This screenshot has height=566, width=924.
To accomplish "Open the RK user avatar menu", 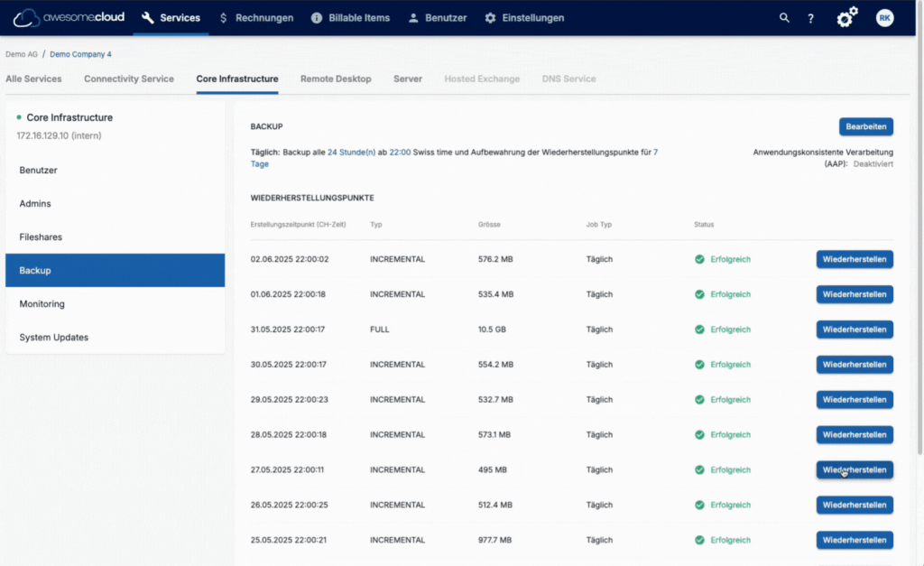I will [884, 18].
